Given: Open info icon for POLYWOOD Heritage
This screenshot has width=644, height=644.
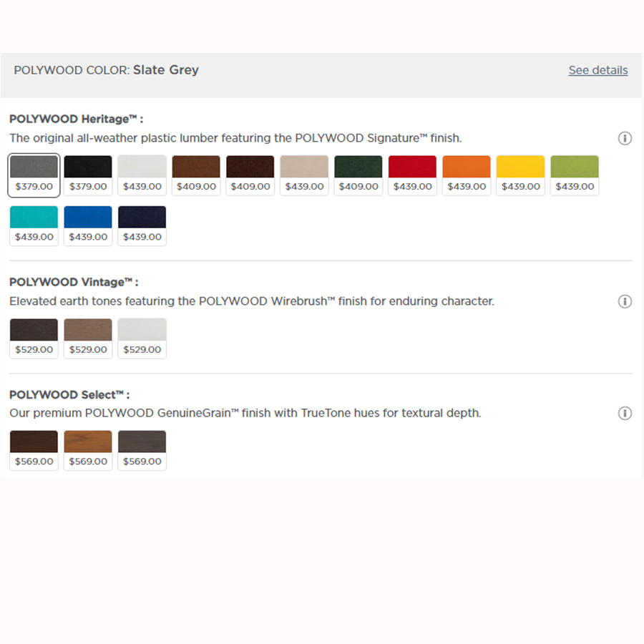Looking at the screenshot, I should tap(625, 138).
